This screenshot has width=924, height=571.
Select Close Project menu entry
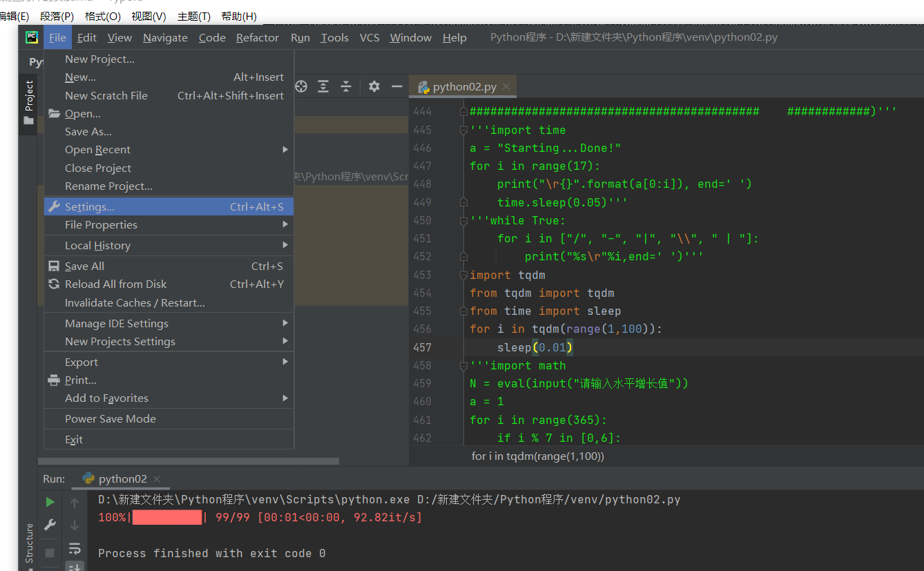(x=169, y=168)
